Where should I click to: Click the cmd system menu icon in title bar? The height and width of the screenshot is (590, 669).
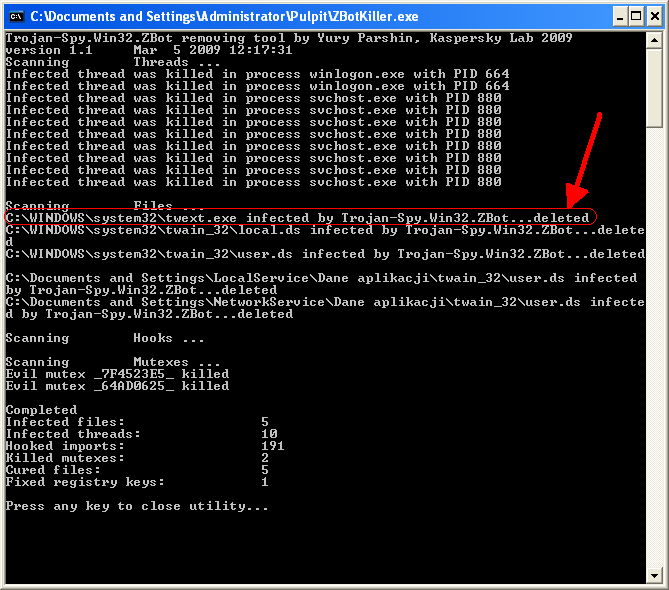click(16, 17)
